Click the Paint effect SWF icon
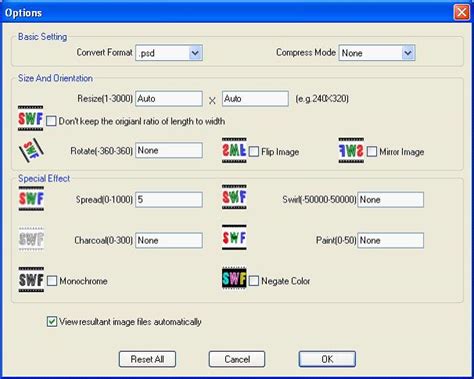This screenshot has height=379, width=474. click(234, 237)
